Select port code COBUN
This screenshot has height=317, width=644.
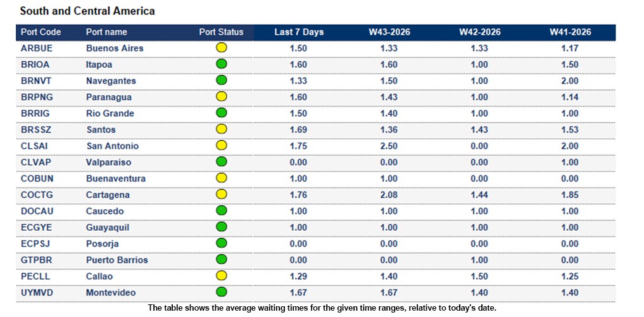point(37,178)
